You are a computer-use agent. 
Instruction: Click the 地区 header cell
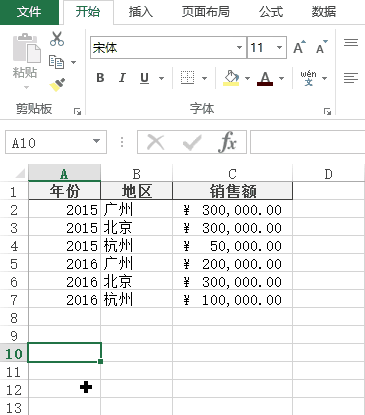136,191
